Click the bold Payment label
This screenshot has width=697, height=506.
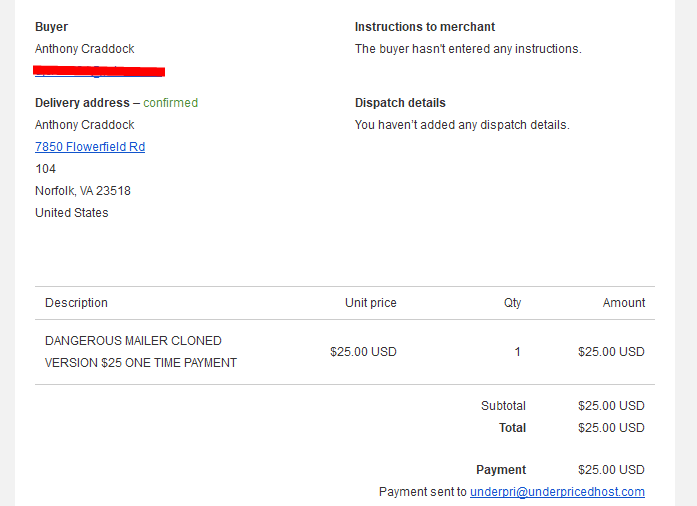(501, 470)
